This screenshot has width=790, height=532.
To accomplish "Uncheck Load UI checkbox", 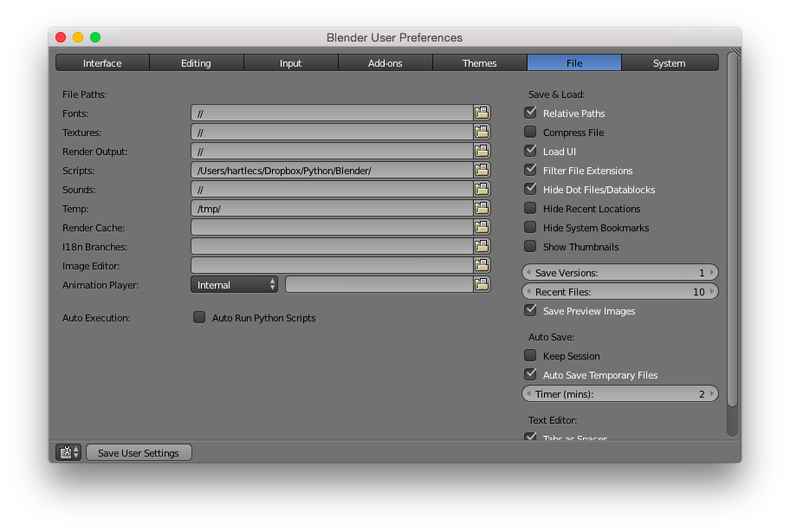I will click(530, 151).
